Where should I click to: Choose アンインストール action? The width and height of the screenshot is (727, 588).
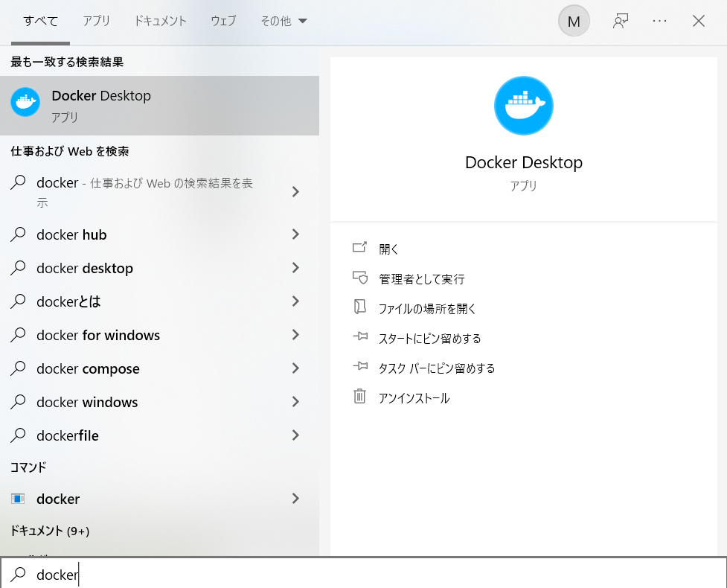[414, 398]
